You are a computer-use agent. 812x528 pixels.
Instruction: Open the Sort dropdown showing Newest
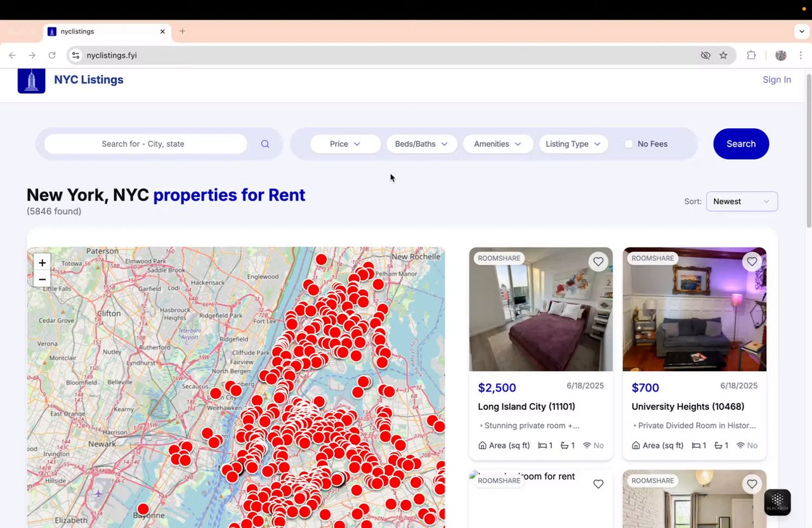point(742,201)
